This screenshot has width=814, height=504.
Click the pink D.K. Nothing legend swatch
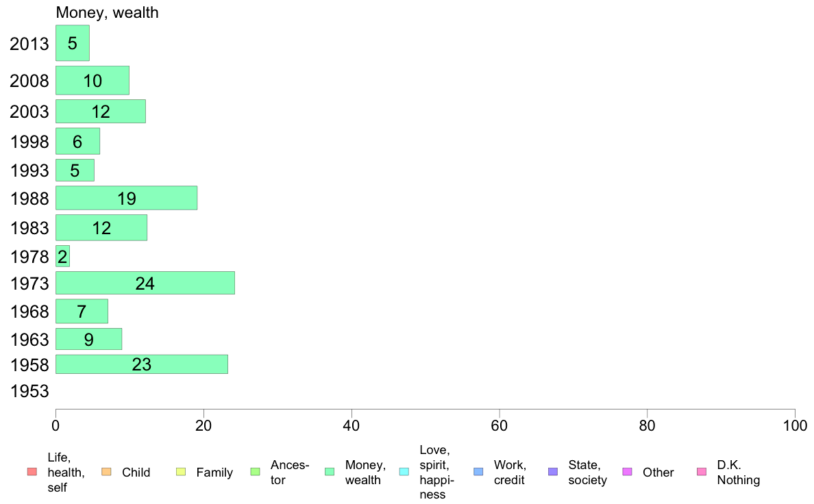[x=702, y=472]
